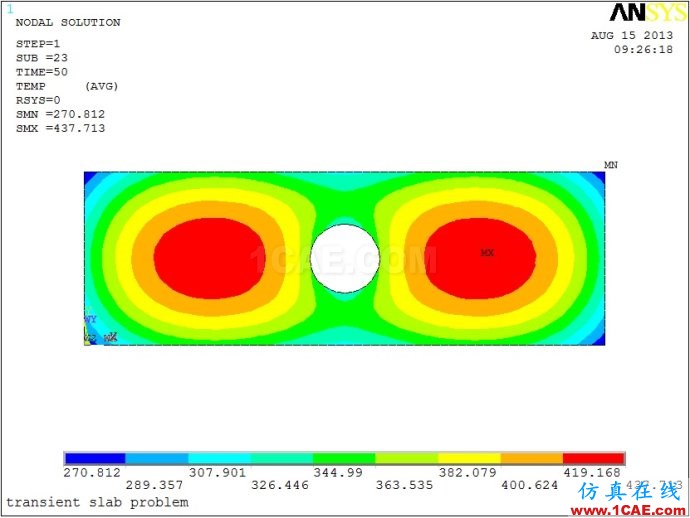
Task: Click the green legend band at 344.99
Action: click(344, 458)
